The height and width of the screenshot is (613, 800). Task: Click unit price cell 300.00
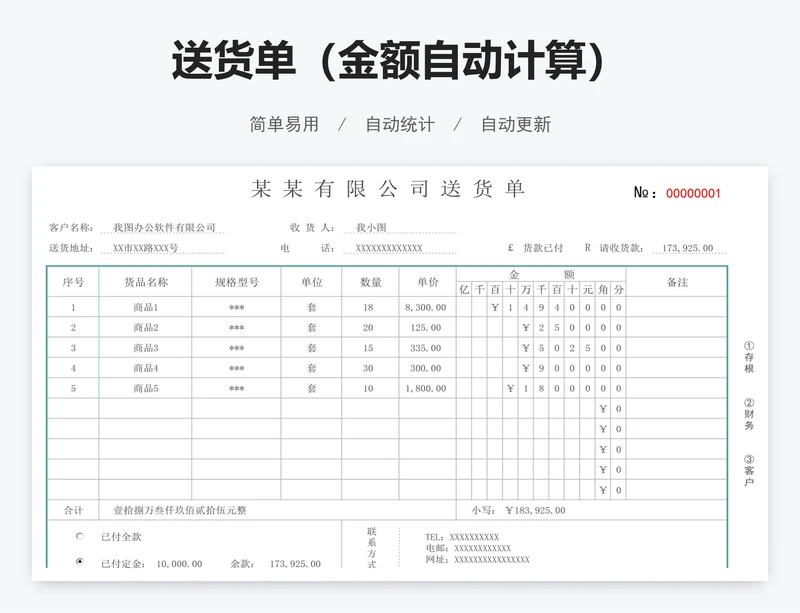click(426, 368)
